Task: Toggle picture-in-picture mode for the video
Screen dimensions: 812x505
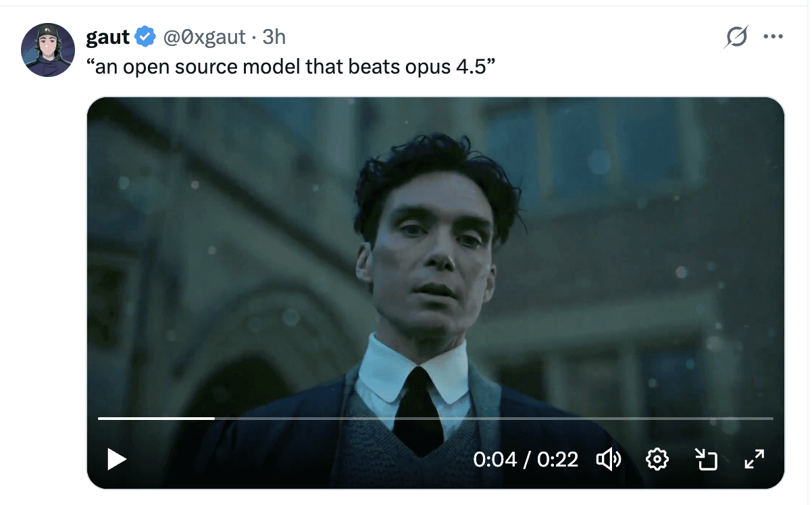Action: 706,460
